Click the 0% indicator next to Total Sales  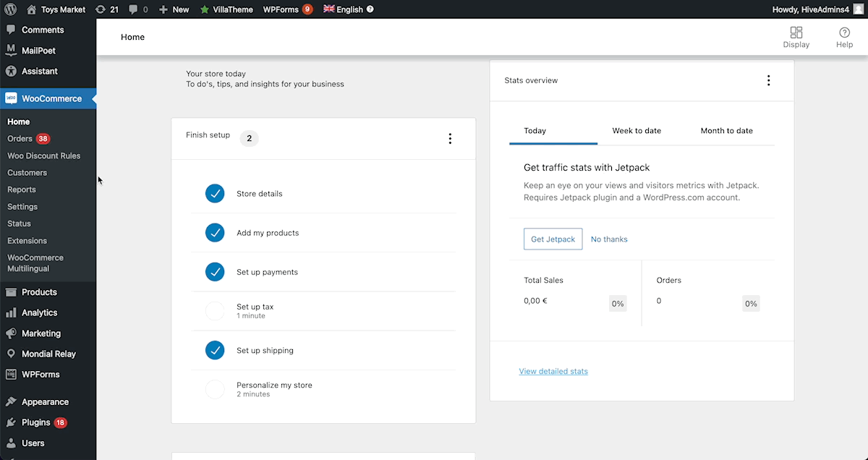point(618,303)
